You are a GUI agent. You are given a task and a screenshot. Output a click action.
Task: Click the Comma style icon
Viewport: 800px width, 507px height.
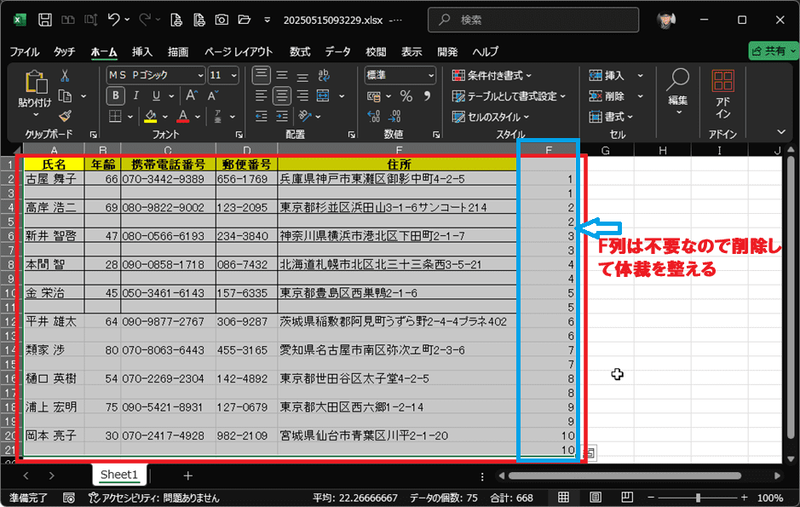click(427, 96)
